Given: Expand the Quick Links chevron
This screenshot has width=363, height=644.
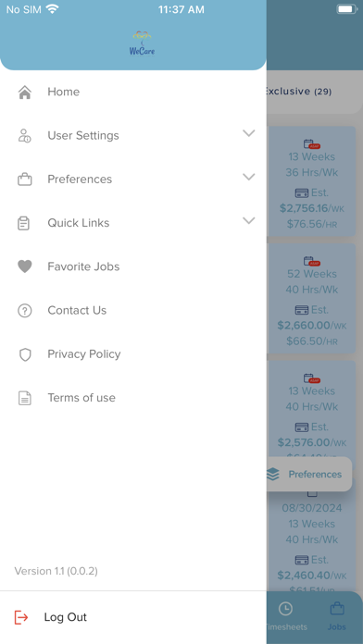Looking at the screenshot, I should tap(249, 220).
